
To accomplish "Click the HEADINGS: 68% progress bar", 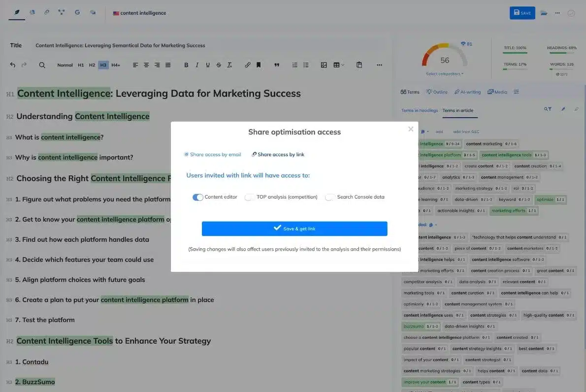I will 562,53.
